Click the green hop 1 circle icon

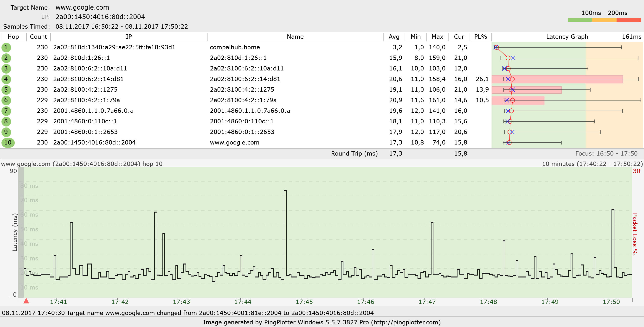(6, 47)
